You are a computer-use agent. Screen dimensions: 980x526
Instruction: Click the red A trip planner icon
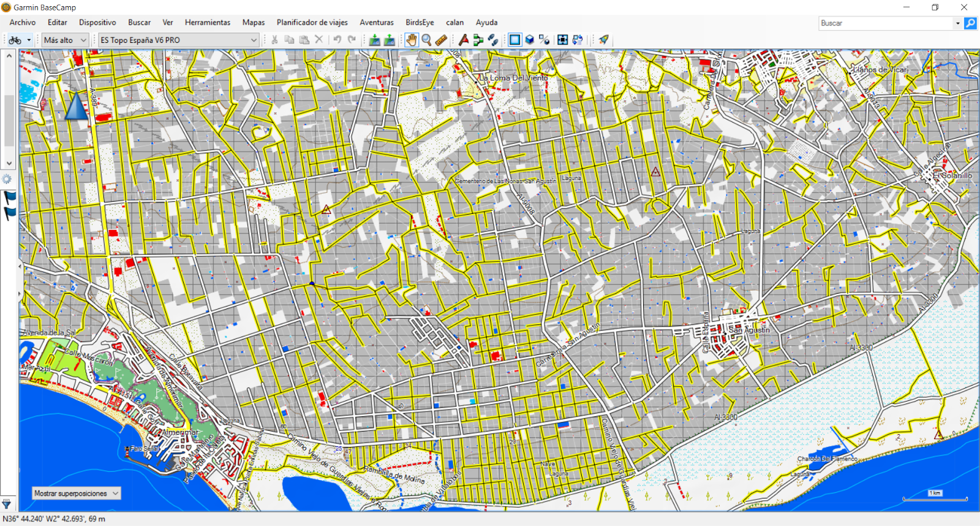pos(464,40)
